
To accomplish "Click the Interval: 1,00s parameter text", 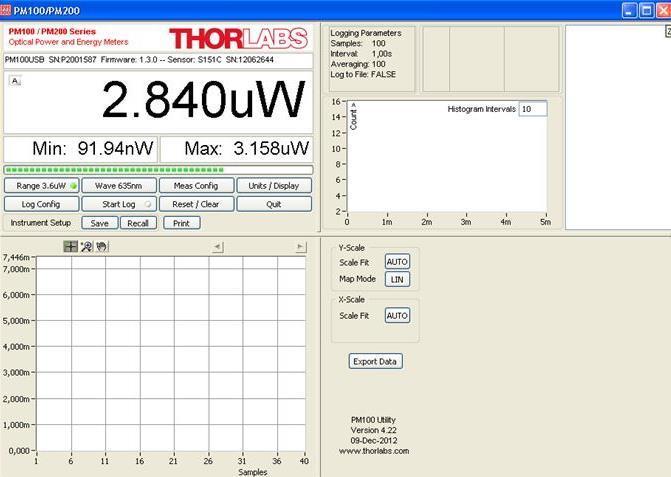I will (361, 54).
